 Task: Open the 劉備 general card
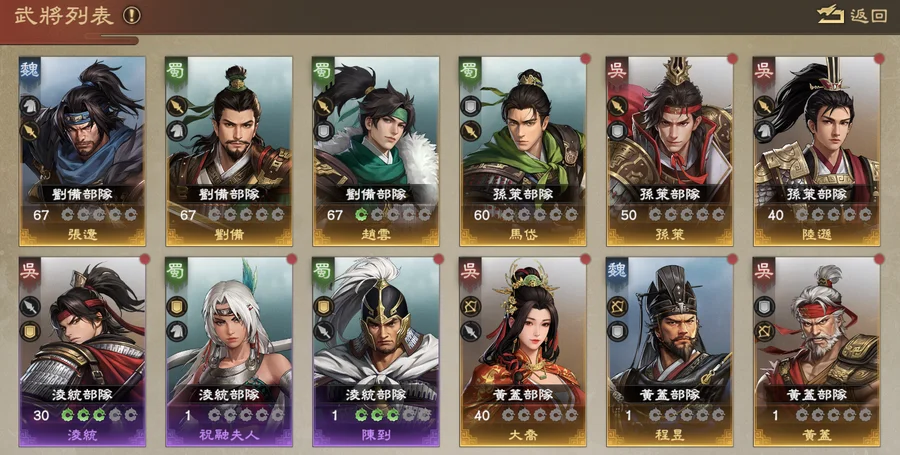[229, 151]
